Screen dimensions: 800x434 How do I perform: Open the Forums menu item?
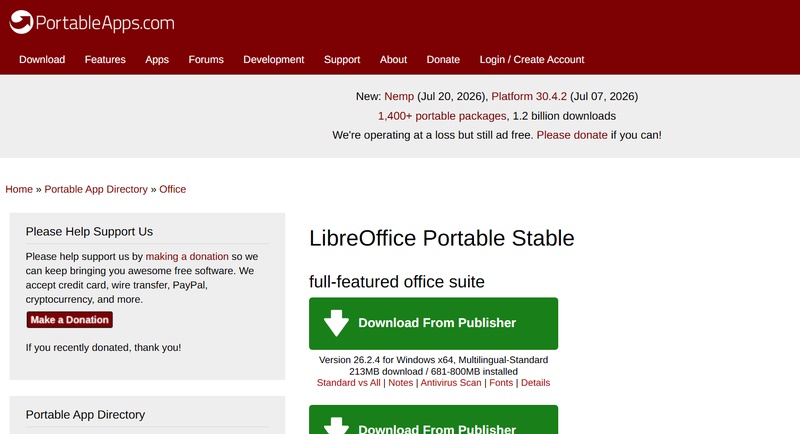(206, 60)
